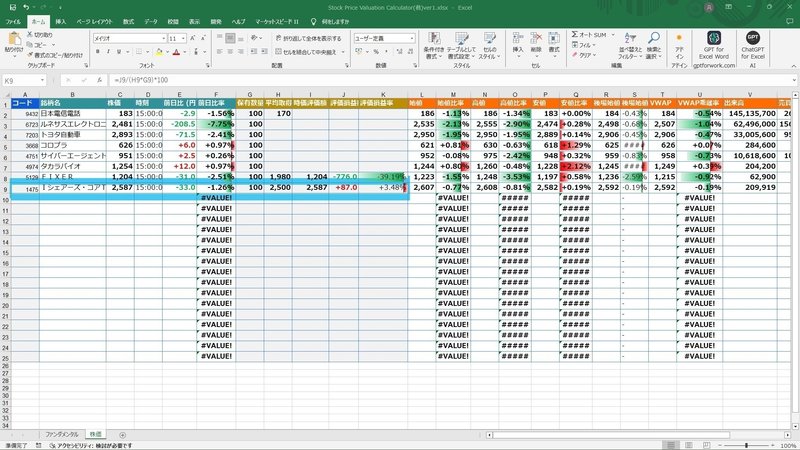Image resolution: width=800 pixels, height=450 pixels.
Task: Toggle right text alignment
Action: point(241,52)
